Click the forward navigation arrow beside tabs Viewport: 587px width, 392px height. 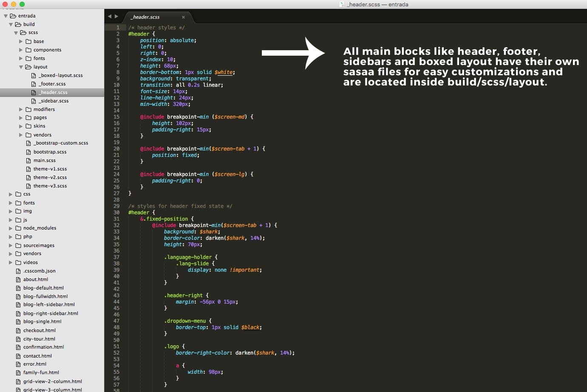[x=116, y=17]
